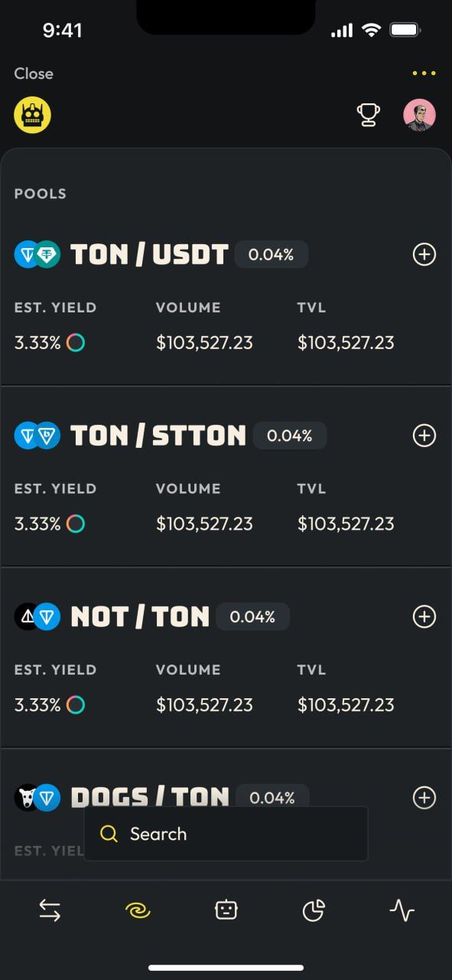Open the trophy leaderboard icon

(x=369, y=115)
